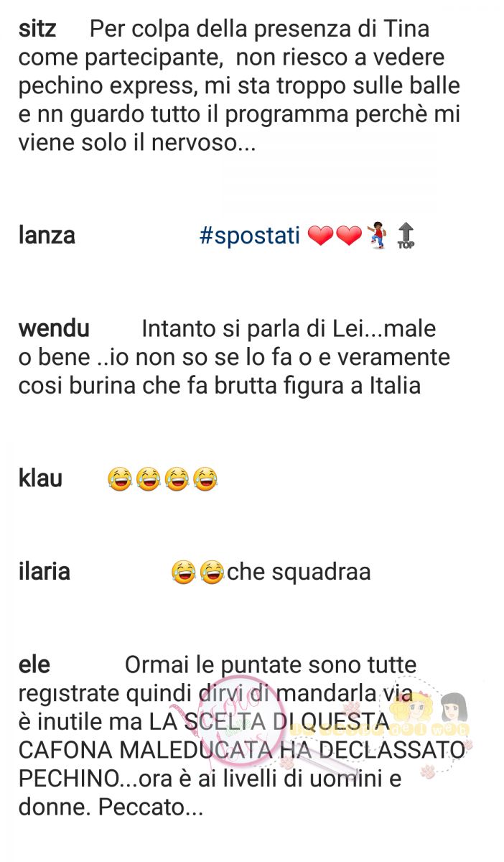The image size is (504, 862).
Task: Select wendu's comment about brutta figura
Action: (234, 357)
